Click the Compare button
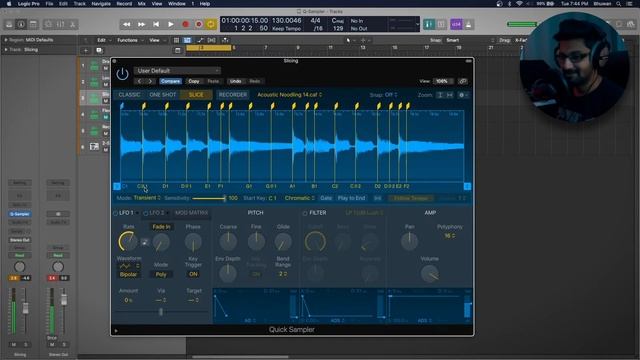The width and height of the screenshot is (640, 360). point(170,81)
